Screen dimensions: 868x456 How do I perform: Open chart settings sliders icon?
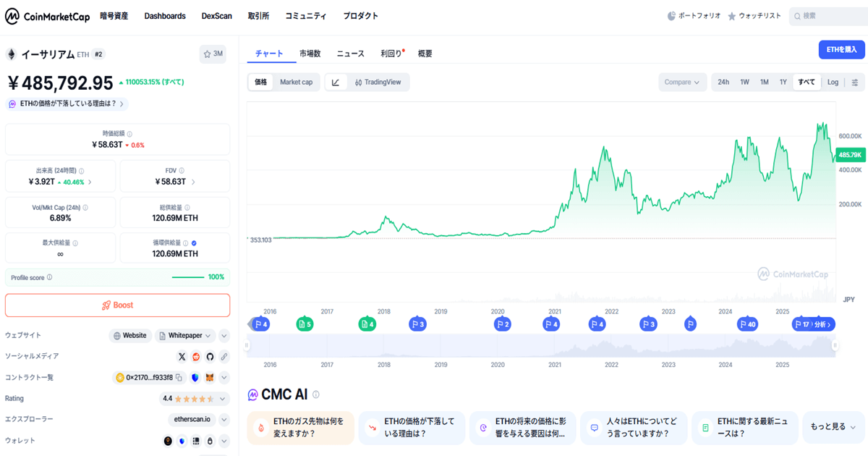click(854, 83)
